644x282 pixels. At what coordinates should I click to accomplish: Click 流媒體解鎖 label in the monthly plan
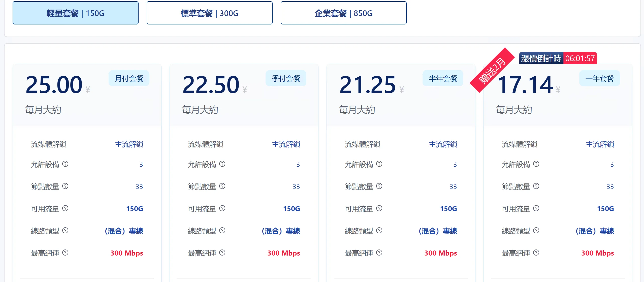[x=49, y=144]
